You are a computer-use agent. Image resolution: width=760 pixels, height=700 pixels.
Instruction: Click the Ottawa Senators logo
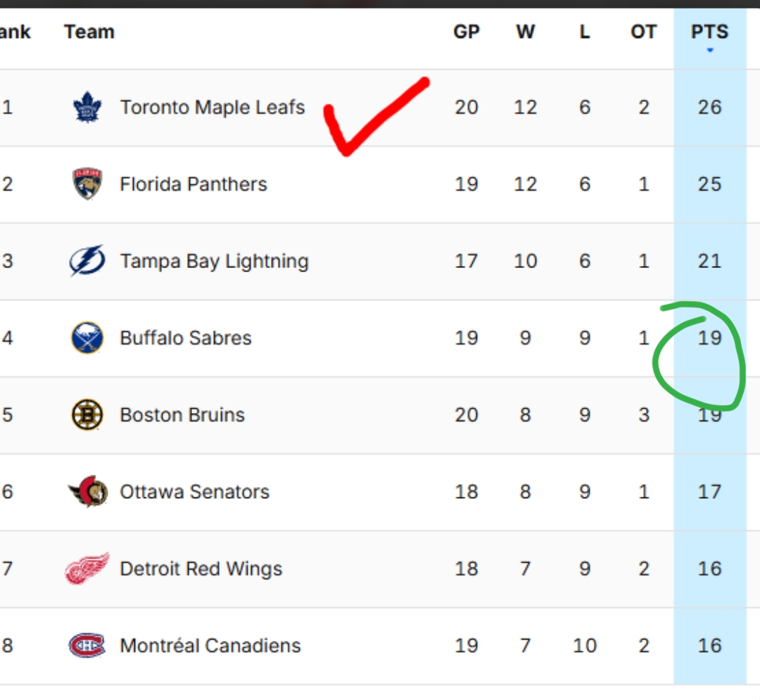[x=87, y=491]
